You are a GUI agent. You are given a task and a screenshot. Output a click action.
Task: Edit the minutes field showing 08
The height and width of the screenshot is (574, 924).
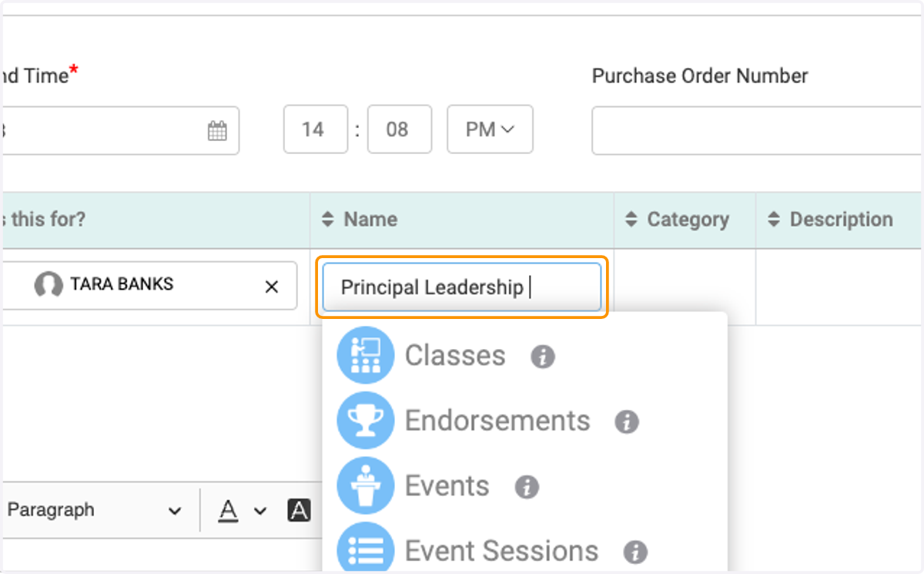click(400, 129)
